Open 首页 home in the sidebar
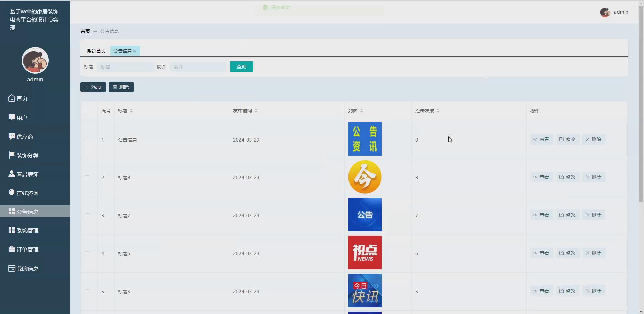 [18, 98]
